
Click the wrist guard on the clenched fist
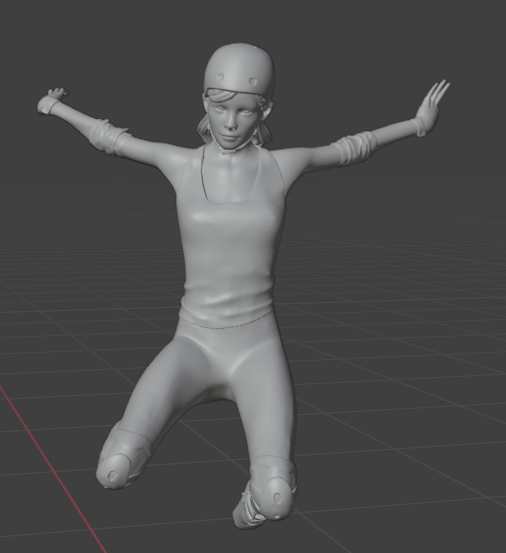click(x=48, y=105)
